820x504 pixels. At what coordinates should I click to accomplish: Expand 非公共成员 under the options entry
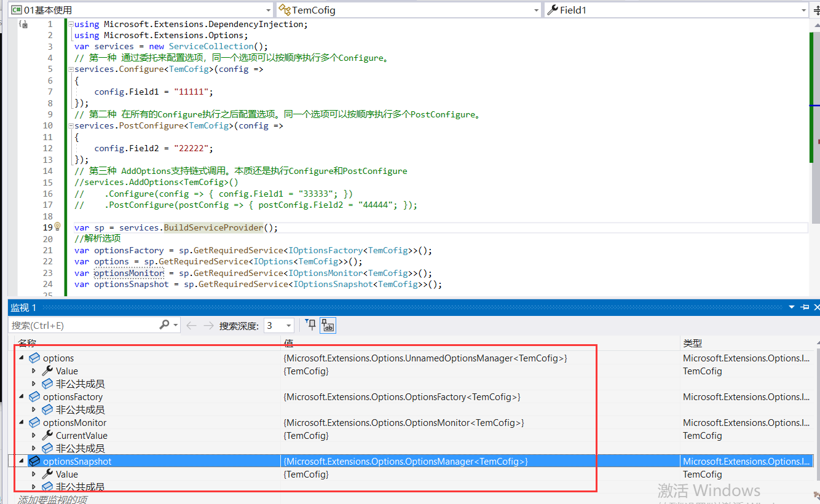[x=34, y=384]
